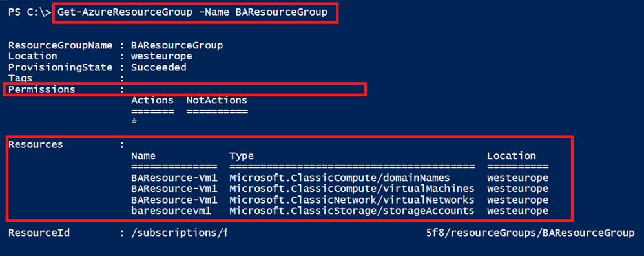Click the Microsoft.ClassicNetwork/virtualNetworks entry

pyautogui.click(x=352, y=200)
